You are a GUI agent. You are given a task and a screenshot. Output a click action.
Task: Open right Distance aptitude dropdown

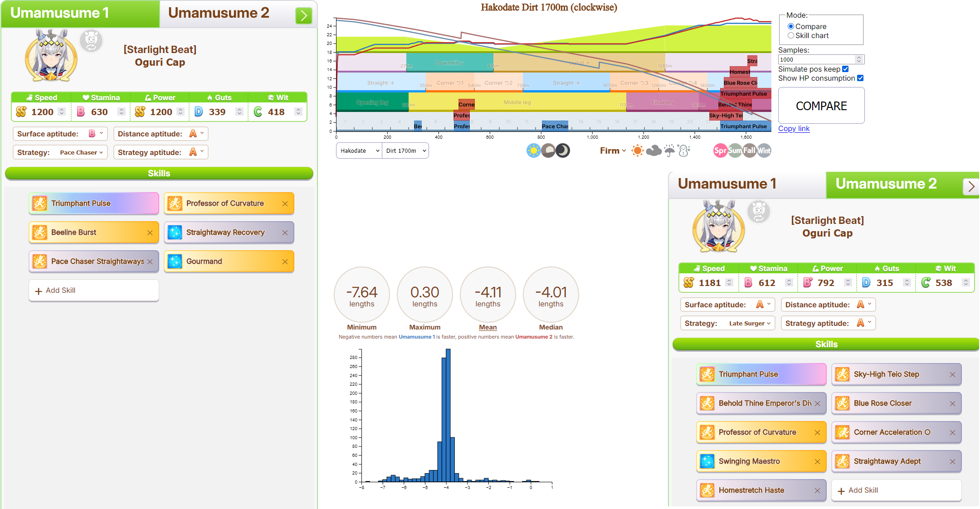[x=828, y=305]
